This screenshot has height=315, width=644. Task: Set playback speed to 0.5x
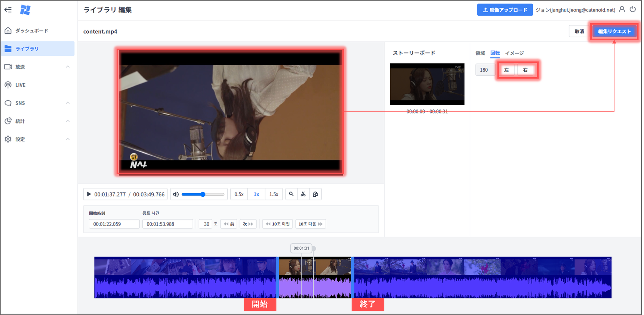(239, 194)
